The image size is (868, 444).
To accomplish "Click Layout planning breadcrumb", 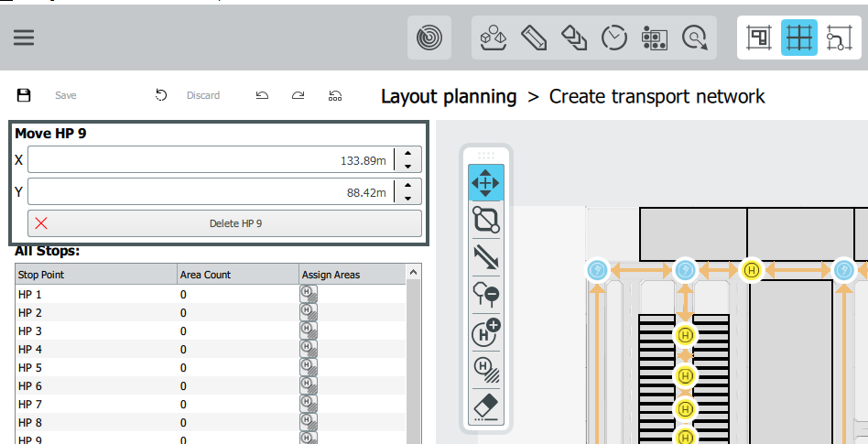I will (x=449, y=96).
